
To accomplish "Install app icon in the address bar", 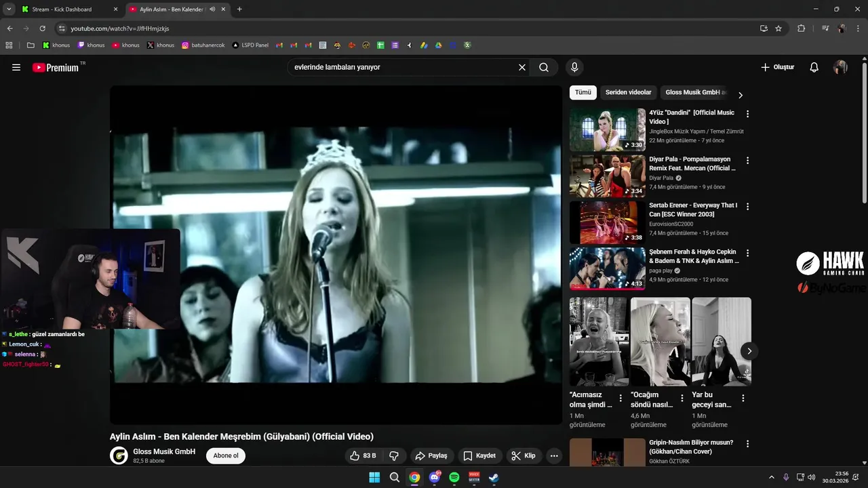I will point(764,28).
